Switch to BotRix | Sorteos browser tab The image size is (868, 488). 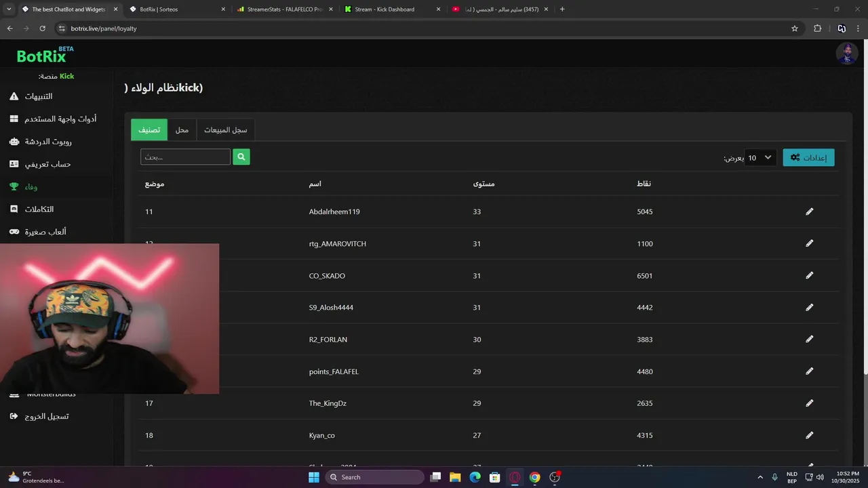[177, 9]
